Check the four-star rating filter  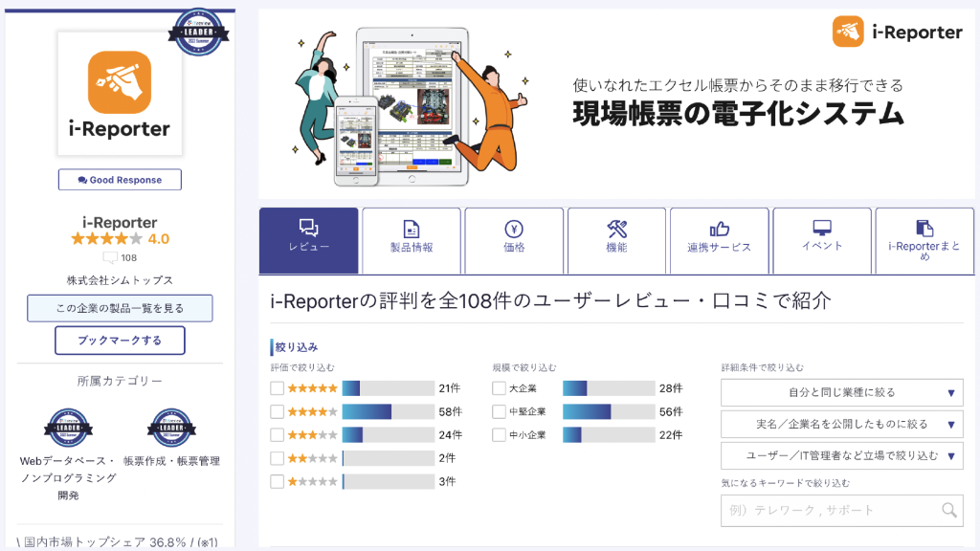277,411
